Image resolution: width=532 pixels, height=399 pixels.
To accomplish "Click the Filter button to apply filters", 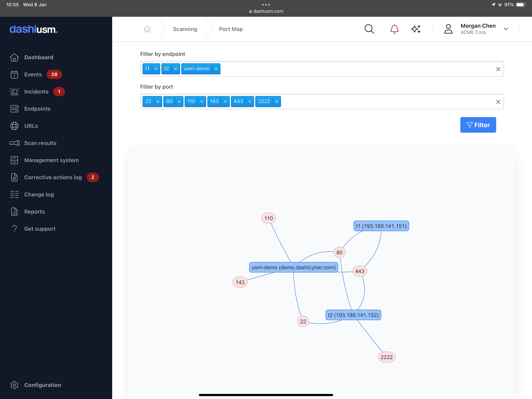I will 478,124.
